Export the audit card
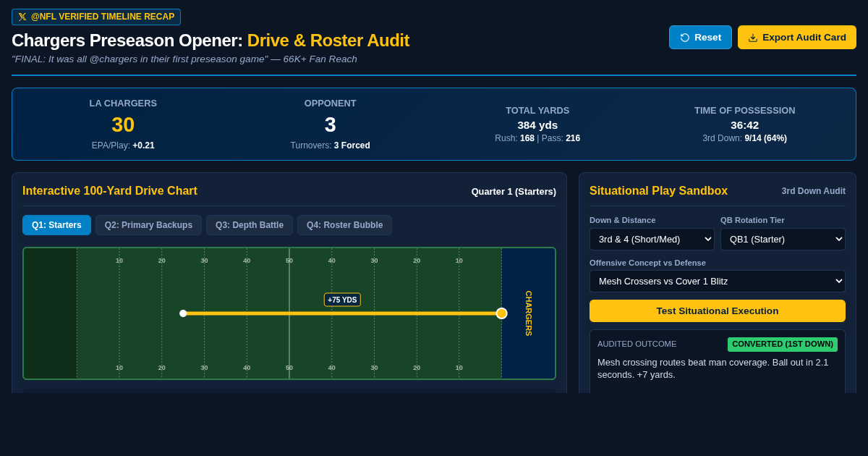This screenshot has height=456, width=868. click(x=797, y=38)
